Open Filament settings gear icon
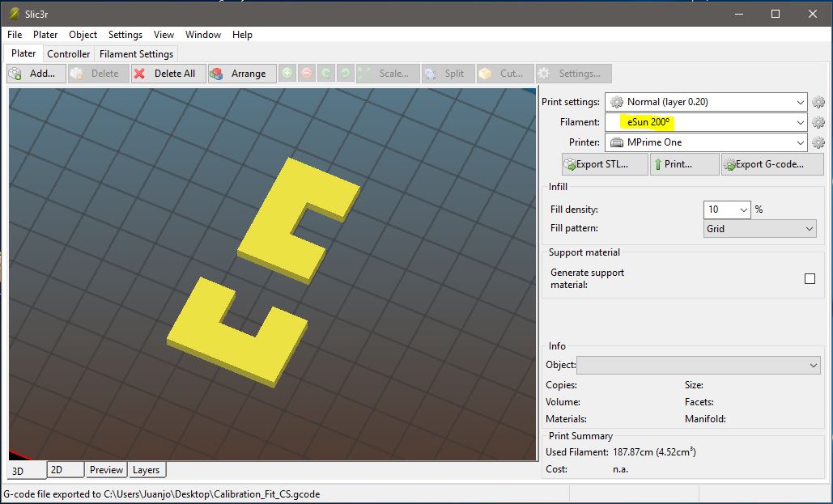Viewport: 833px width, 504px height. click(818, 122)
